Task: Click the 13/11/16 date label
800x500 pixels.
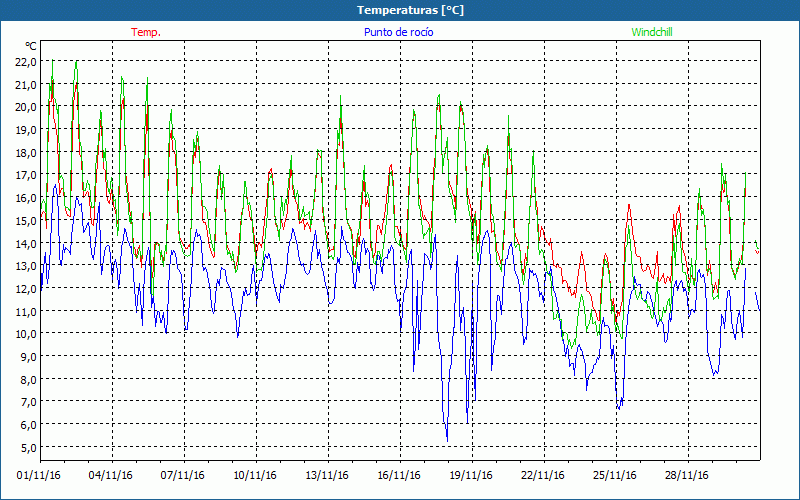Action: pyautogui.click(x=327, y=476)
